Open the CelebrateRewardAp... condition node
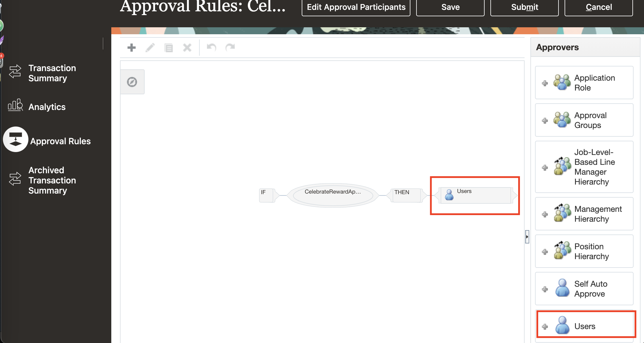This screenshot has height=343, width=644. click(x=332, y=192)
